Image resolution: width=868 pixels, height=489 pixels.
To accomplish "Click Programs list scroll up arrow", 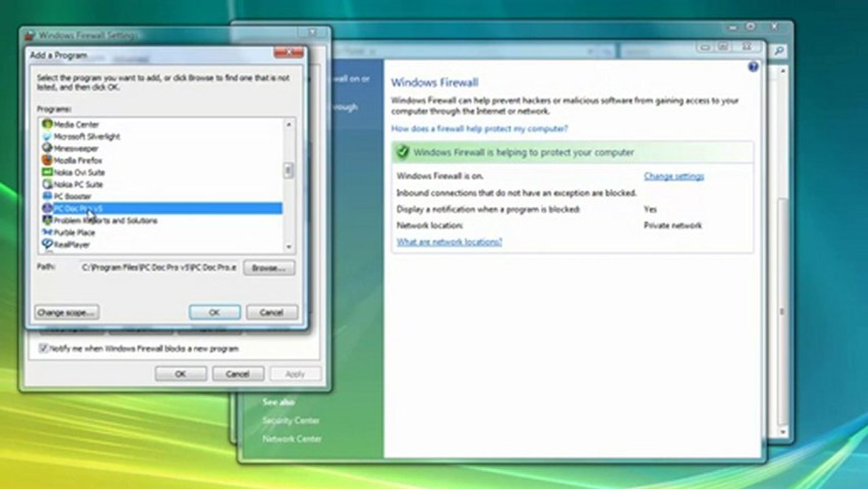I will pyautogui.click(x=288, y=124).
